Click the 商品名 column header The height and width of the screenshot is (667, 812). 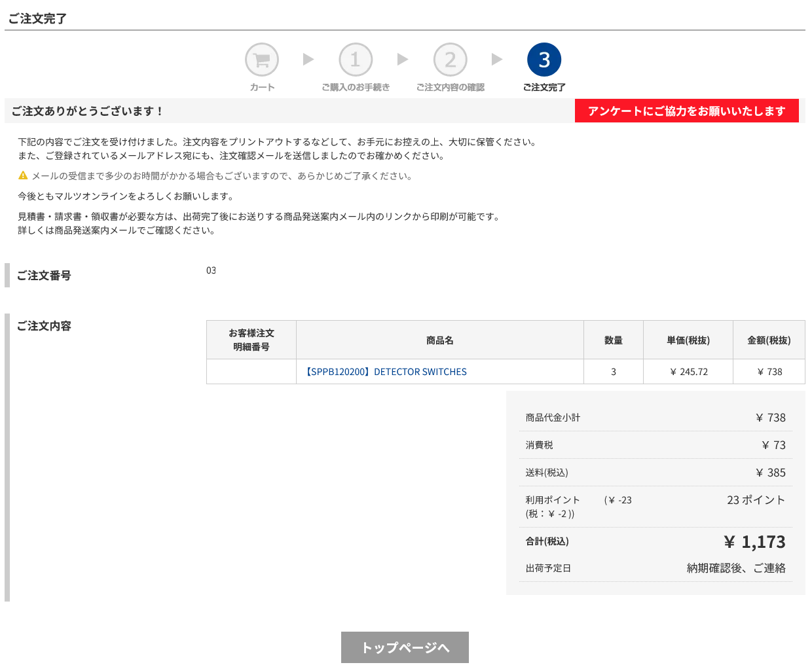pyautogui.click(x=439, y=340)
